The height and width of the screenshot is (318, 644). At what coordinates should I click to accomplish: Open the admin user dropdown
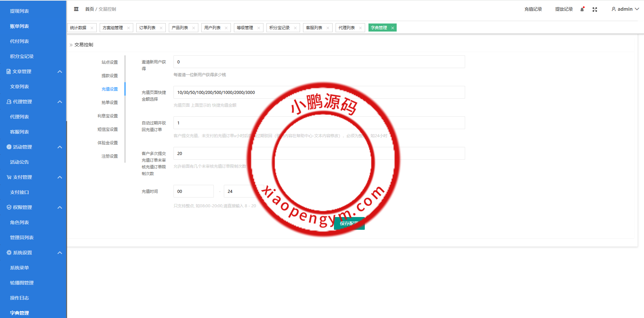coord(625,9)
